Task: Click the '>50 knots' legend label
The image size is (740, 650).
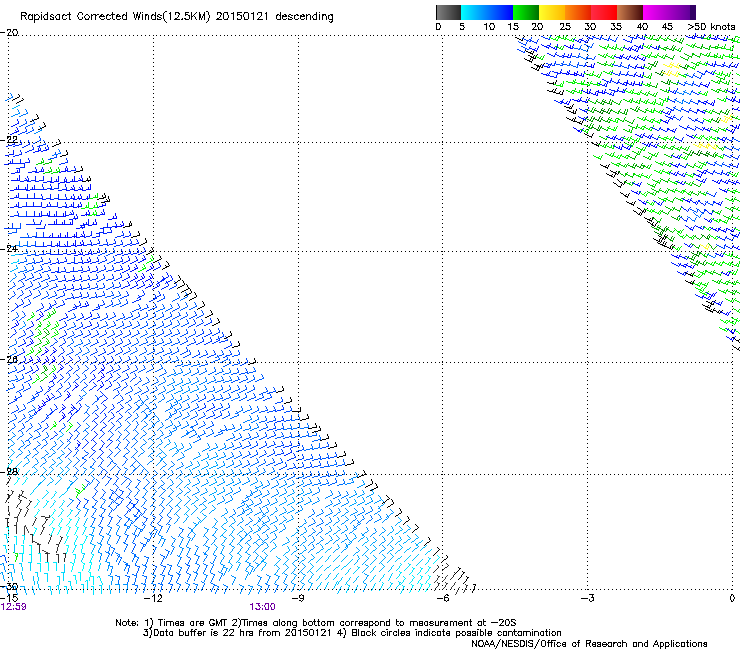Action: point(711,27)
